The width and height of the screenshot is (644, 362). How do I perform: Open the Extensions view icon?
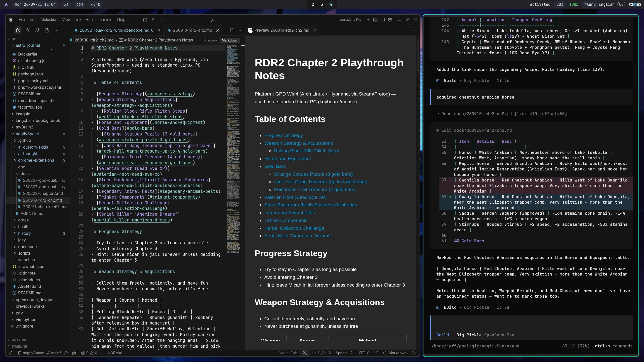click(x=47, y=30)
